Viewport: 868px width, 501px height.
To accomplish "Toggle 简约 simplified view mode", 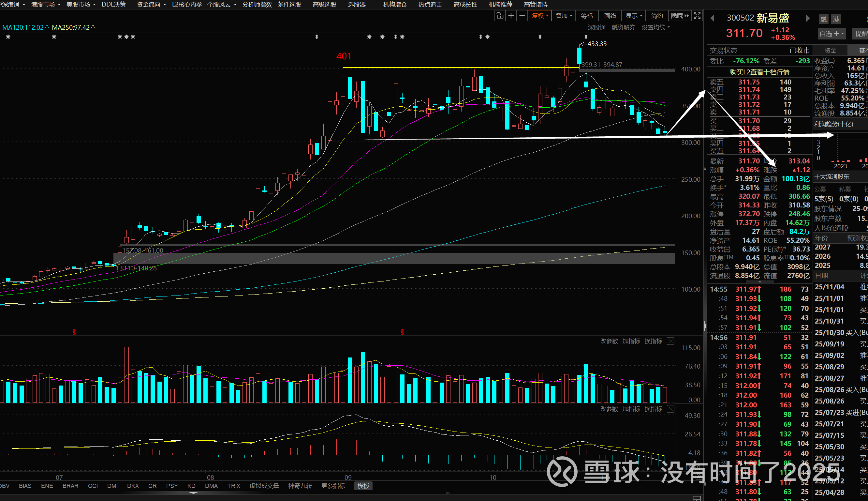I will pyautogui.click(x=656, y=16).
